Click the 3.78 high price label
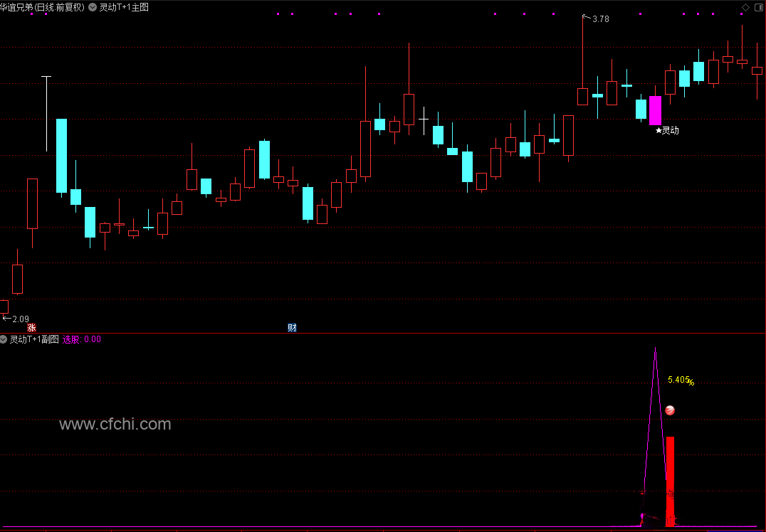Screen dimensions: 766x532 (x=600, y=19)
